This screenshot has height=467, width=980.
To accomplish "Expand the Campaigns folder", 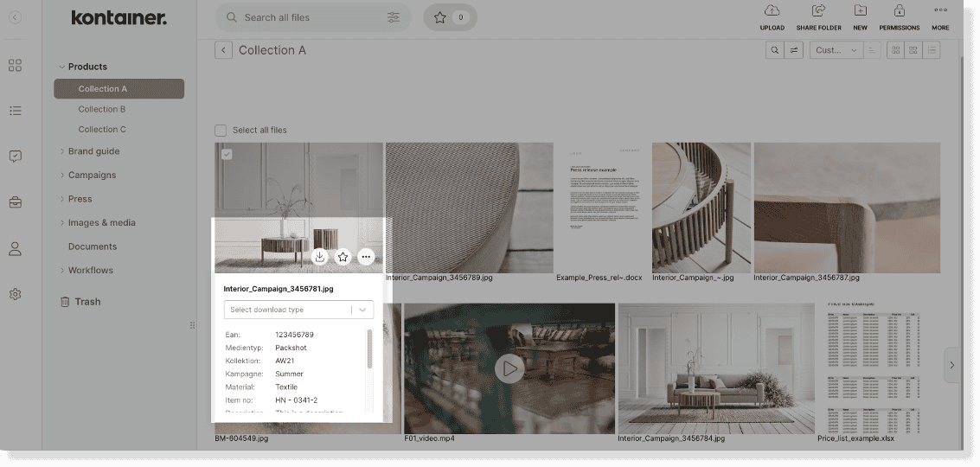I will click(x=62, y=175).
